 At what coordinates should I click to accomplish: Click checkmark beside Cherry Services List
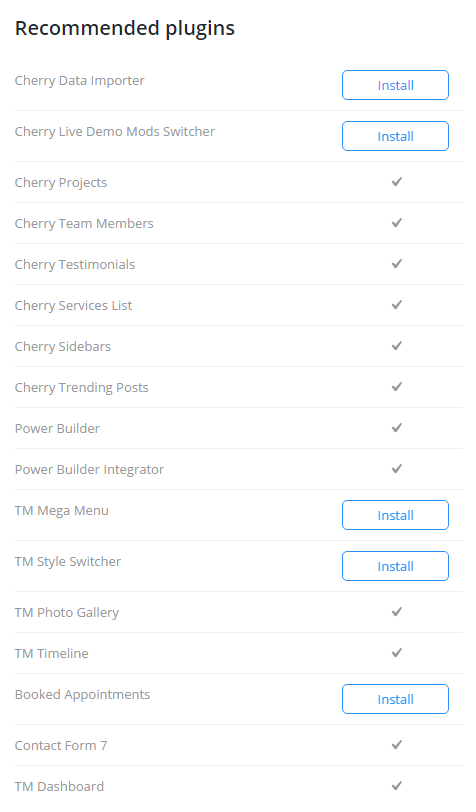click(397, 304)
